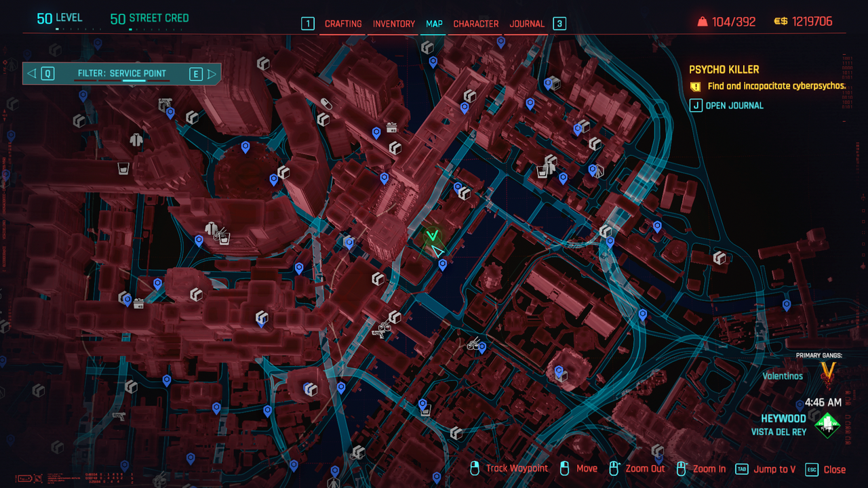Go to the Journal tab
The width and height of the screenshot is (868, 488).
(526, 24)
